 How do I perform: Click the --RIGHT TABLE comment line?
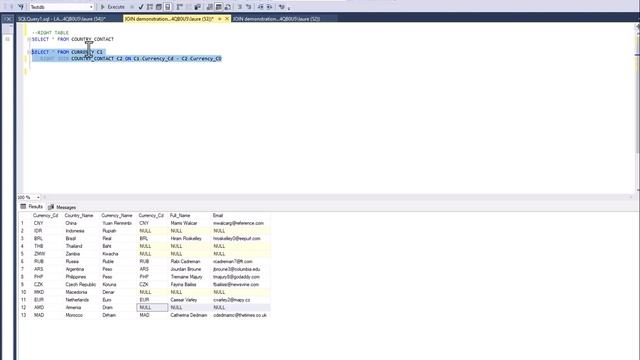[51, 33]
